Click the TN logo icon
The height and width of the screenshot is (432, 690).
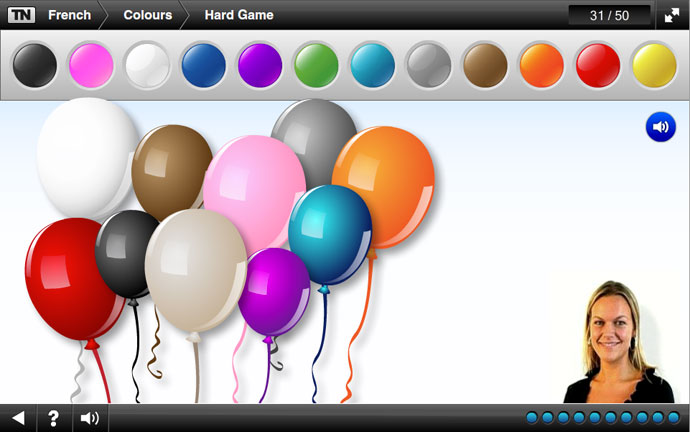click(x=21, y=15)
